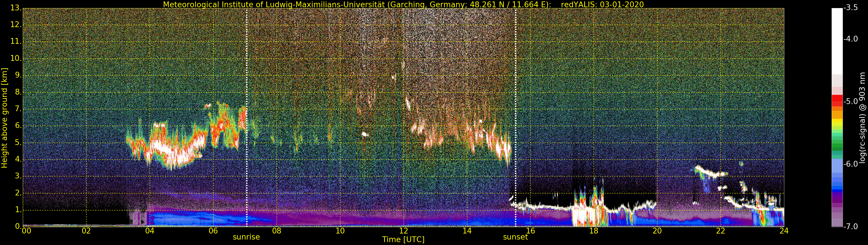Screen dimensions: 868x245
Task: Click the '8.' height tick label
Action: pos(18,92)
